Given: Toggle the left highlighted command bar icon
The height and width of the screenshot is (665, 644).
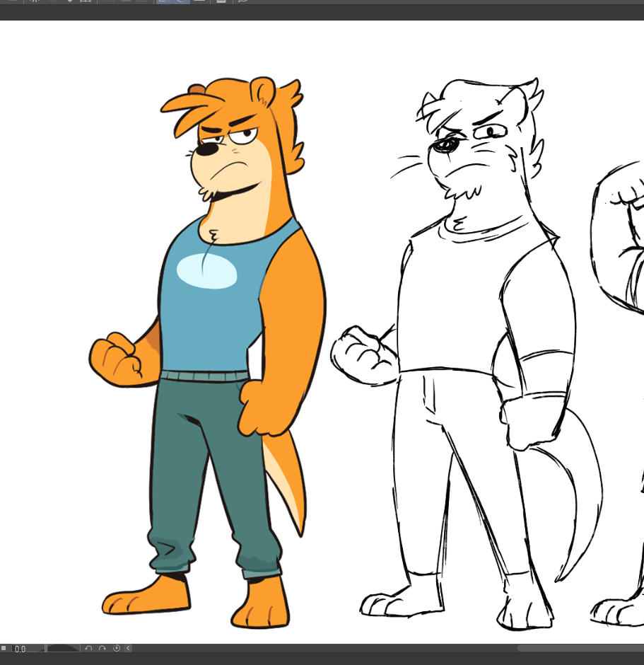Looking at the screenshot, I should tap(163, 1).
